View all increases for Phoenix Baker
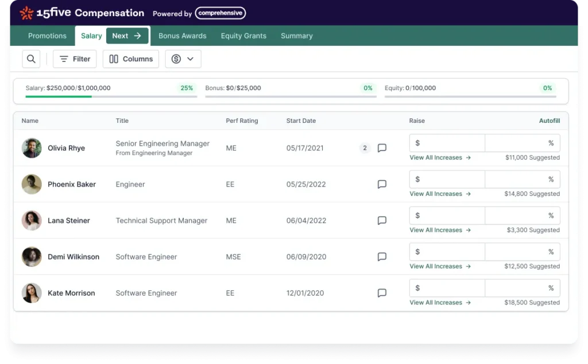 pyautogui.click(x=440, y=193)
